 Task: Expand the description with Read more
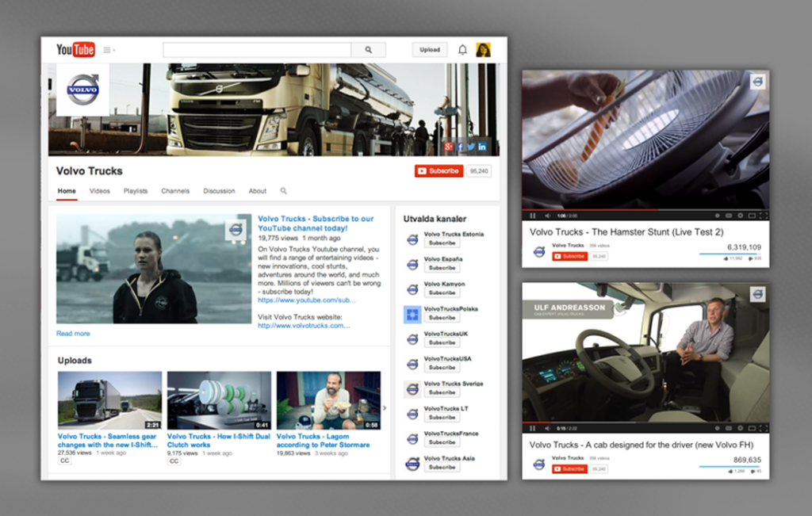pyautogui.click(x=73, y=334)
